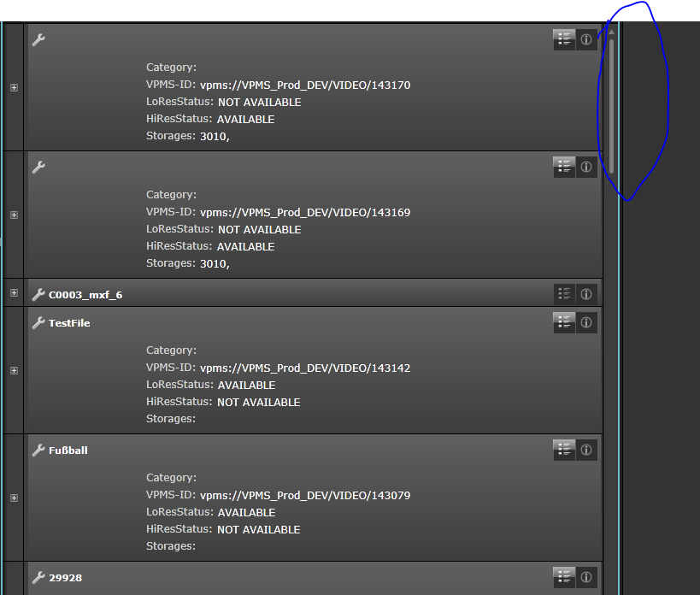Select the C0003_mxf_6 title
Screen dimensions: 700x595
click(85, 295)
